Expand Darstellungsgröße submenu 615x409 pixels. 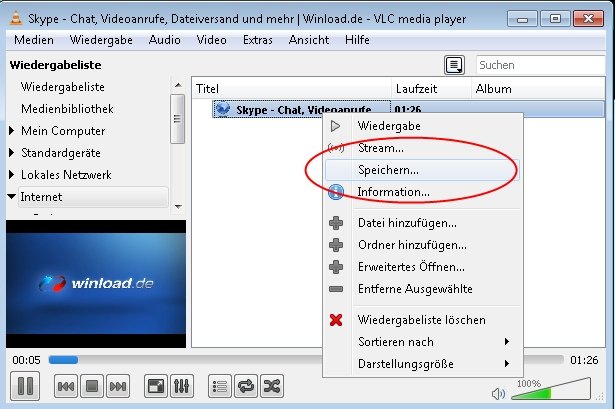[423, 364]
